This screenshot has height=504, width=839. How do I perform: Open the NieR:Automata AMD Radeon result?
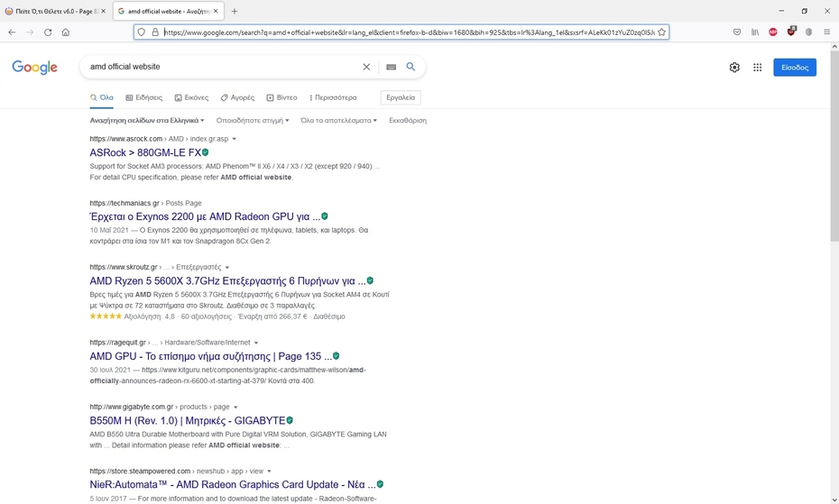[x=233, y=485]
